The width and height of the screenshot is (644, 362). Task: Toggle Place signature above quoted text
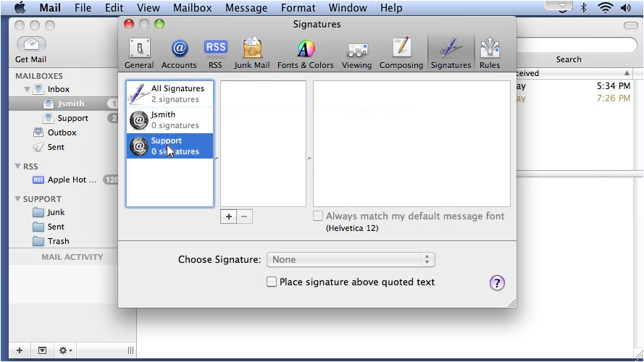coord(272,282)
